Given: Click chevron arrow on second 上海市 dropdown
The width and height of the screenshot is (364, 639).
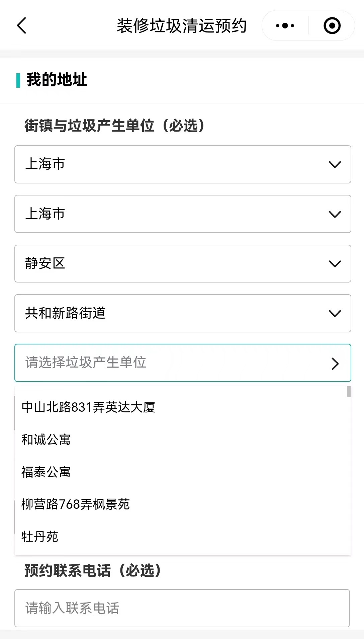Looking at the screenshot, I should [335, 214].
